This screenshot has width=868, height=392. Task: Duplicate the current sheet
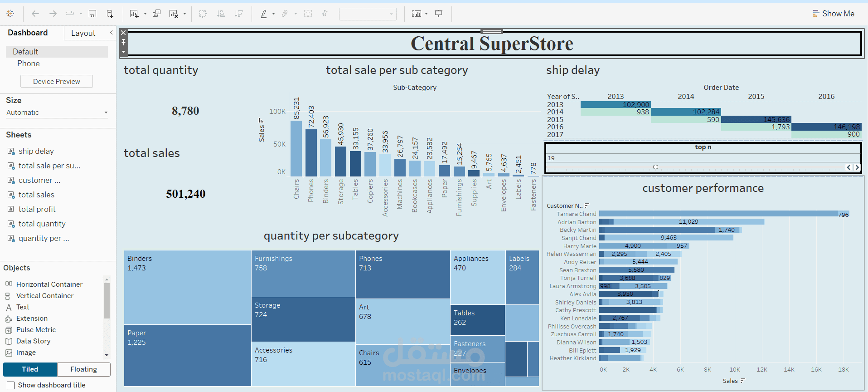(x=156, y=14)
